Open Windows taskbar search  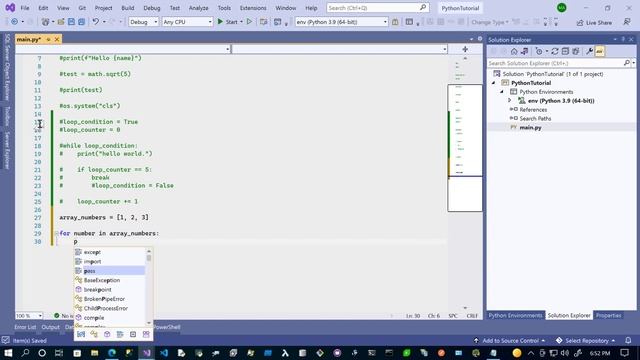25,353
